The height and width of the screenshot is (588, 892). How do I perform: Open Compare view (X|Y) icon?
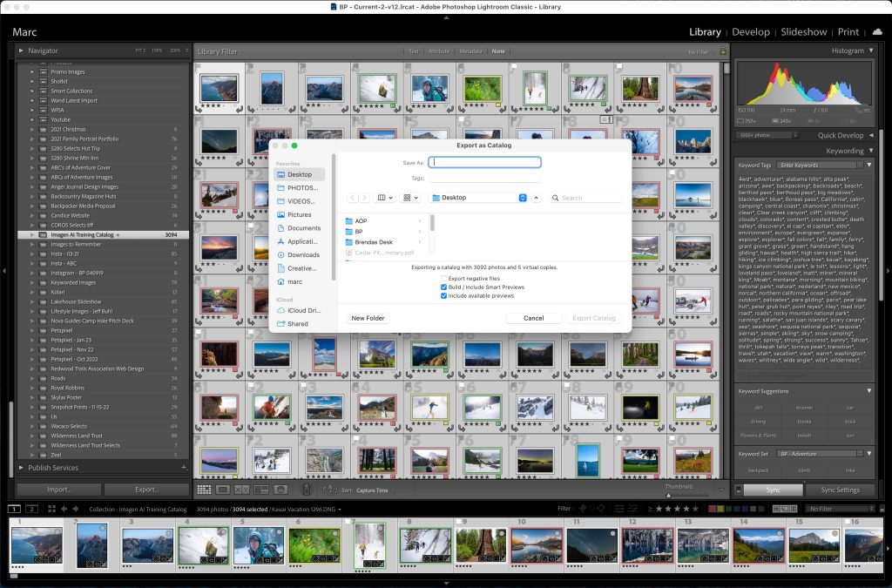click(x=242, y=490)
